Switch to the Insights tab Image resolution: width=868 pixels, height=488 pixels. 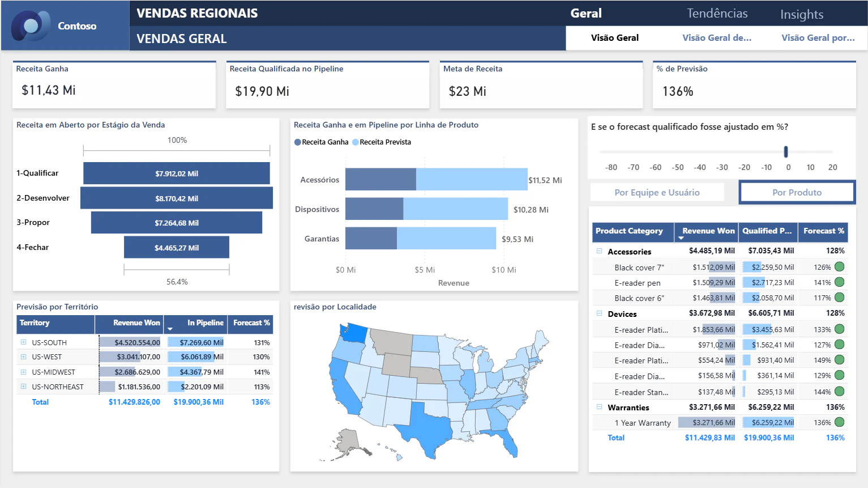pos(802,14)
